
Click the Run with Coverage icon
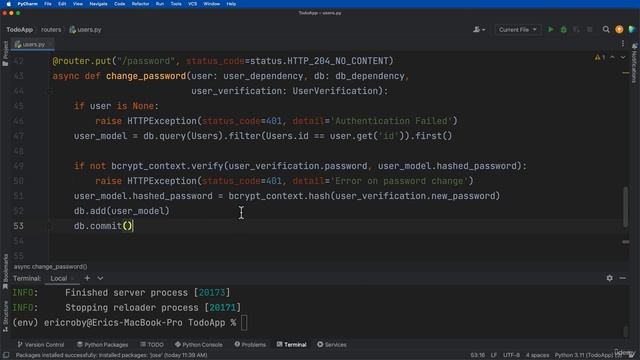576,29
